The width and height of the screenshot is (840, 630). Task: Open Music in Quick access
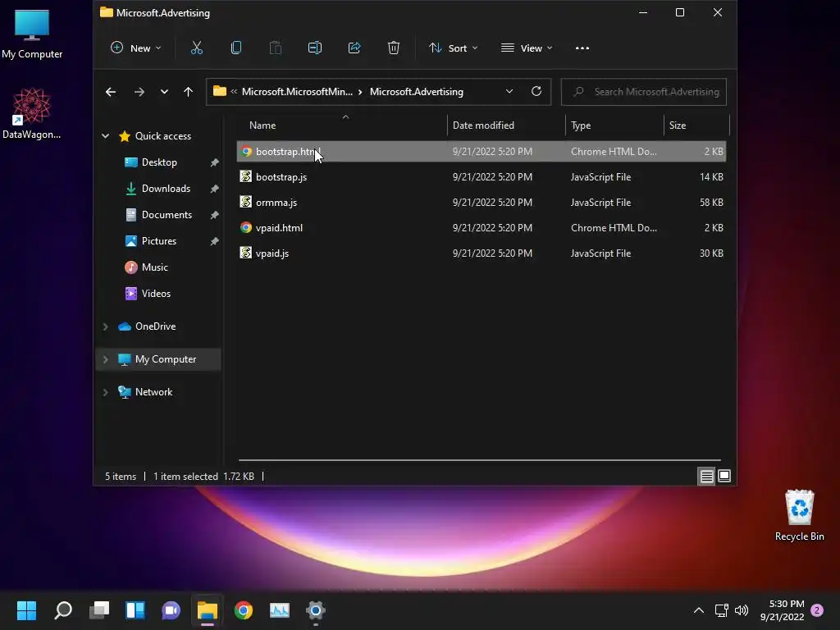click(155, 267)
